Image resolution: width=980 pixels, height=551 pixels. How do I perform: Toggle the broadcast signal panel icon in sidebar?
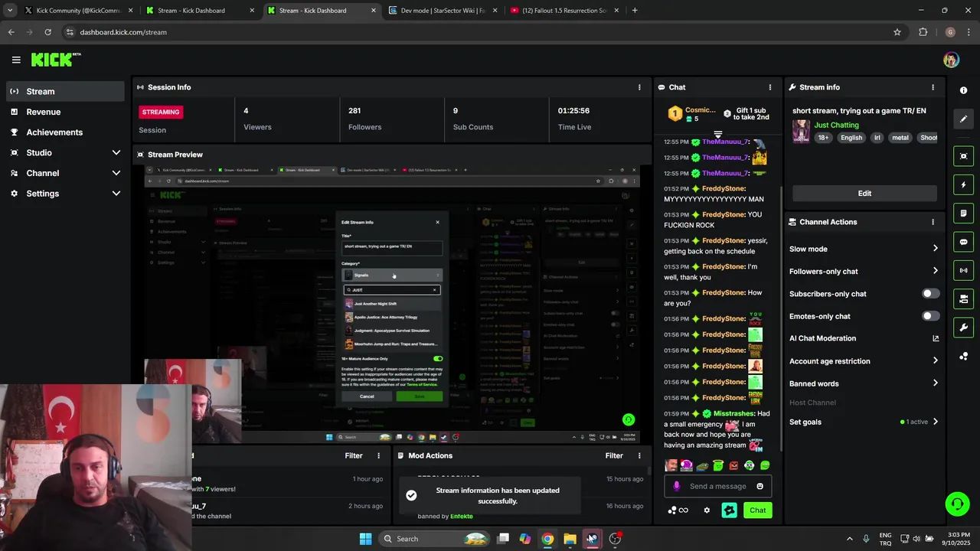(x=963, y=270)
